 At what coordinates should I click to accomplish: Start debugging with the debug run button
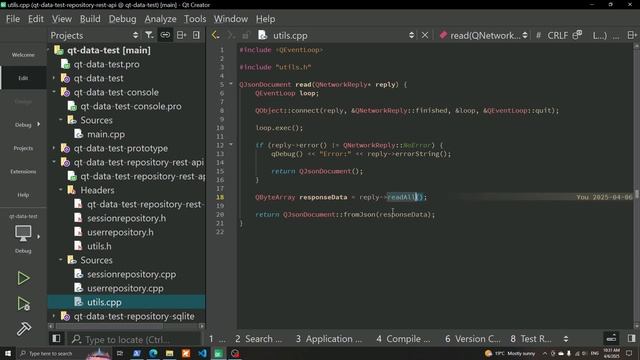pos(23,304)
